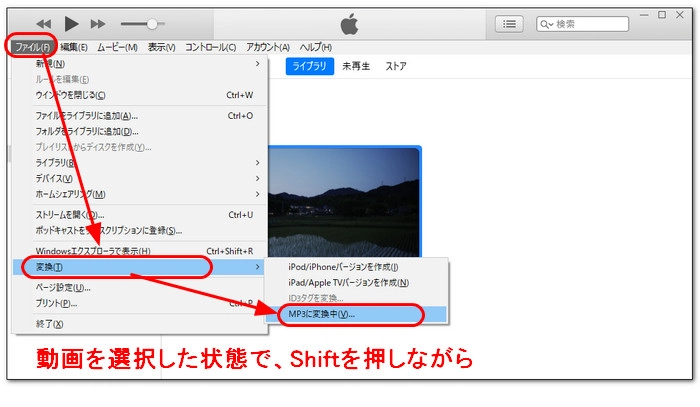The height and width of the screenshot is (407, 700).
Task: Click the rewind playback button
Action: (x=44, y=24)
